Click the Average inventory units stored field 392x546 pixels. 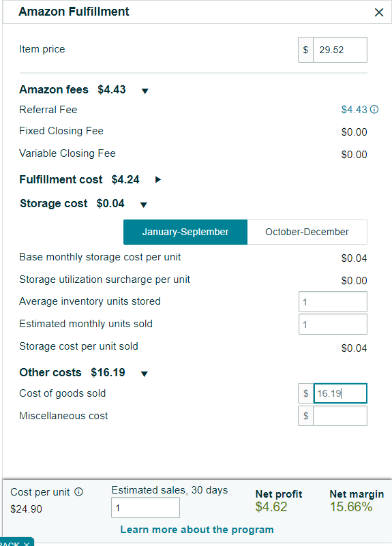tap(333, 301)
